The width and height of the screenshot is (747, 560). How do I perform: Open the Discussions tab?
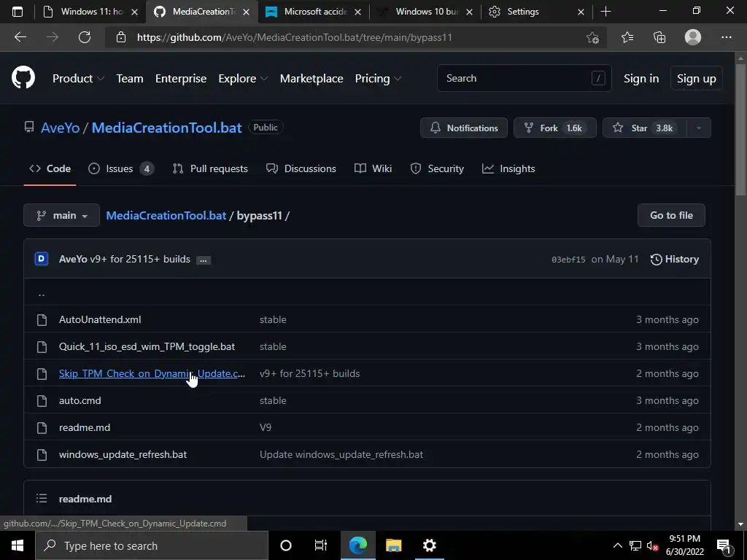tap(301, 168)
